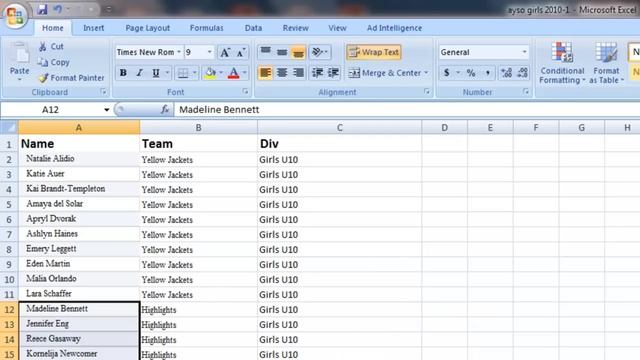Align text to the right
Screen dimensions: 640x360
(298, 73)
